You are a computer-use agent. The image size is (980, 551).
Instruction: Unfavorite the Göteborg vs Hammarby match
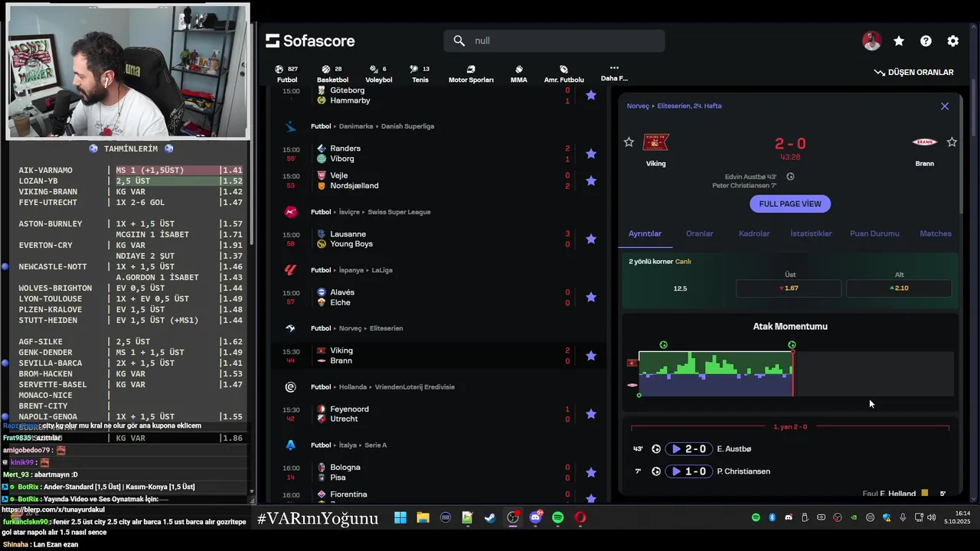[591, 95]
